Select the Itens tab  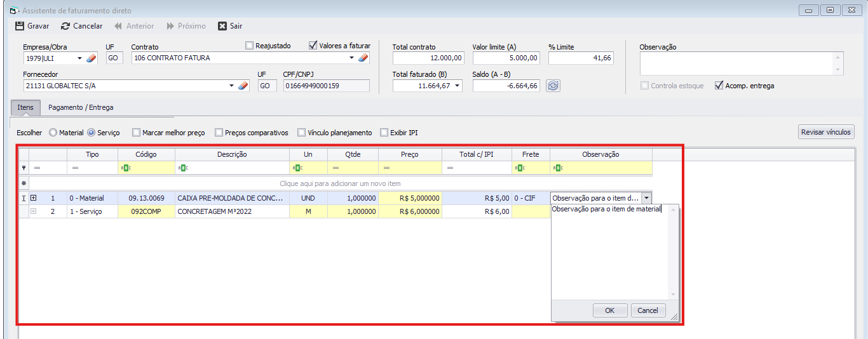[25, 108]
